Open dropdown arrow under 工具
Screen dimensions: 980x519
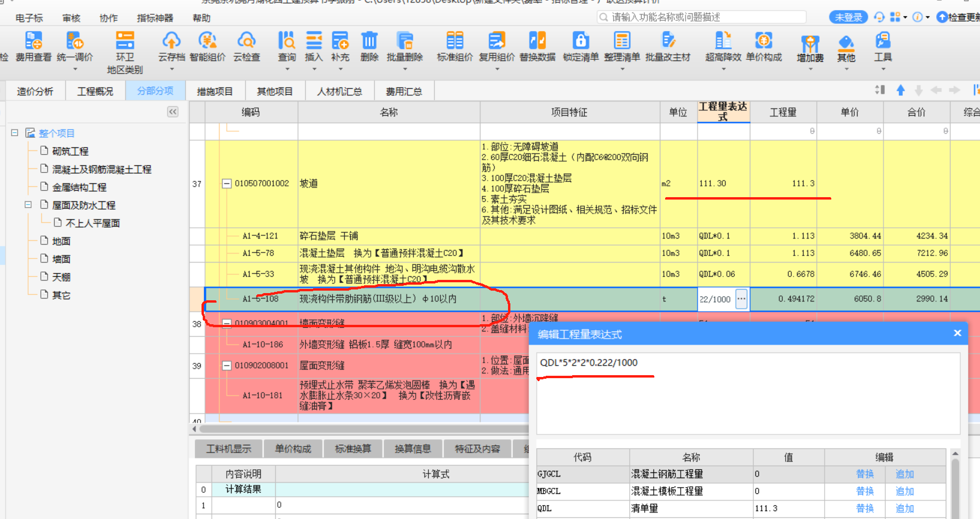tap(883, 69)
